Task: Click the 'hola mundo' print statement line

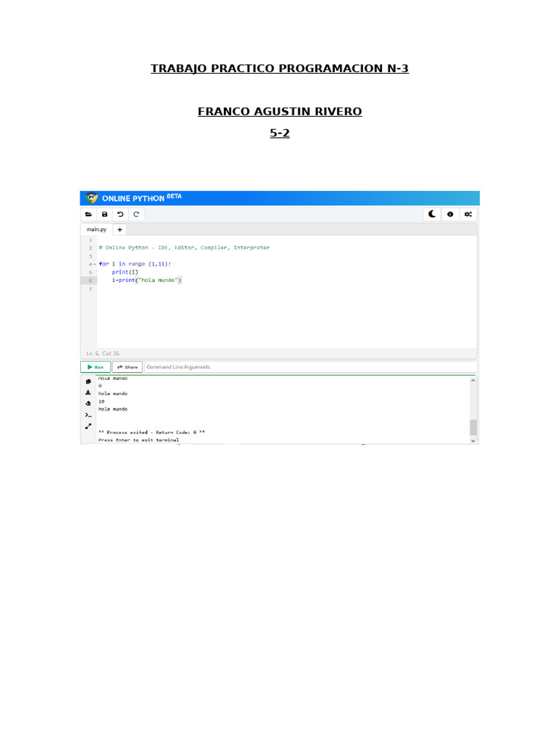Action: tap(147, 280)
